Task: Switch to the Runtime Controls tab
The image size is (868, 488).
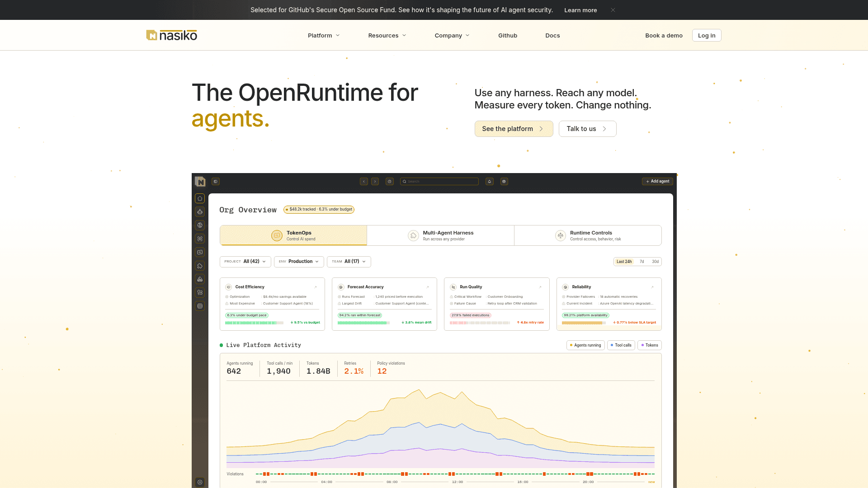Action: click(588, 235)
